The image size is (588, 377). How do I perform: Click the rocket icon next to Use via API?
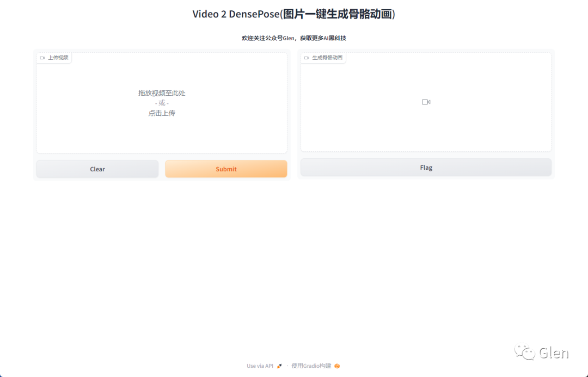279,366
